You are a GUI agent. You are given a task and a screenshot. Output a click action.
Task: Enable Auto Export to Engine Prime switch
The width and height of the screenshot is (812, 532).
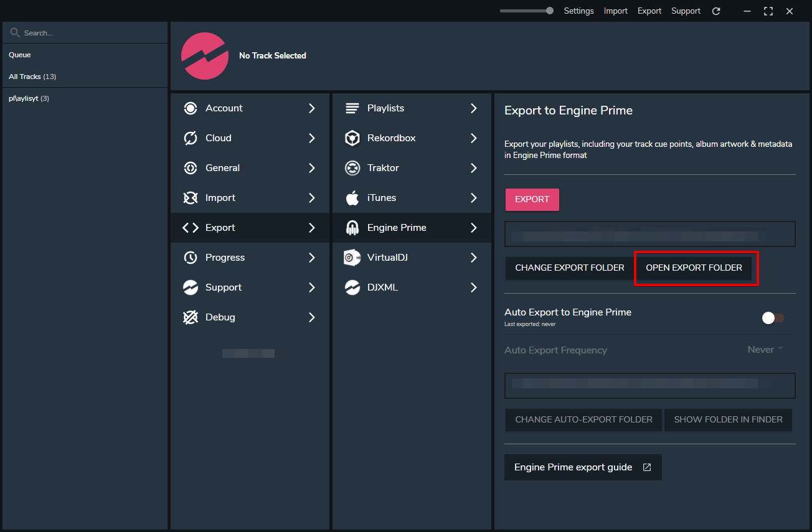pyautogui.click(x=773, y=318)
